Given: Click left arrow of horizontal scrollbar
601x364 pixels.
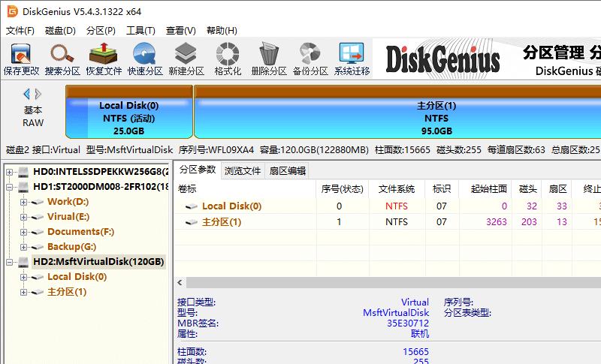Looking at the screenshot, I should [x=180, y=283].
